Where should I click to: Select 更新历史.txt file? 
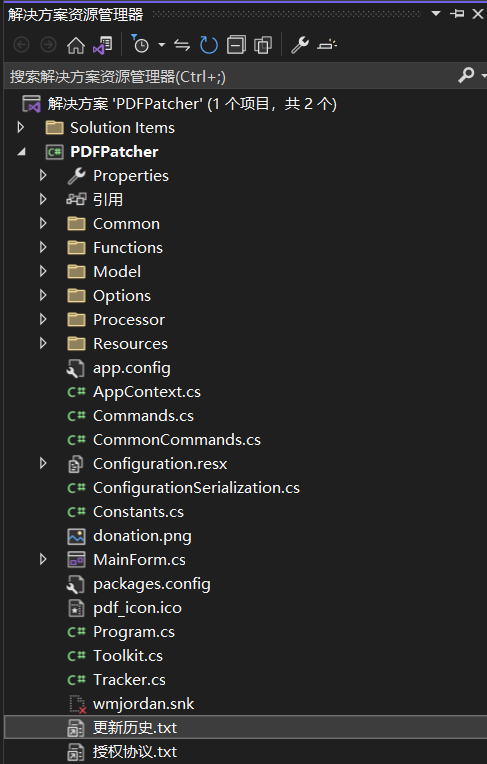point(135,727)
